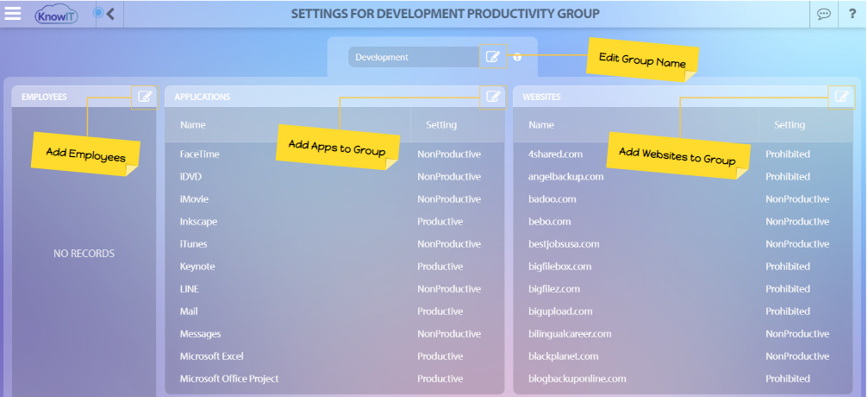Select the iDVD application row

point(334,177)
